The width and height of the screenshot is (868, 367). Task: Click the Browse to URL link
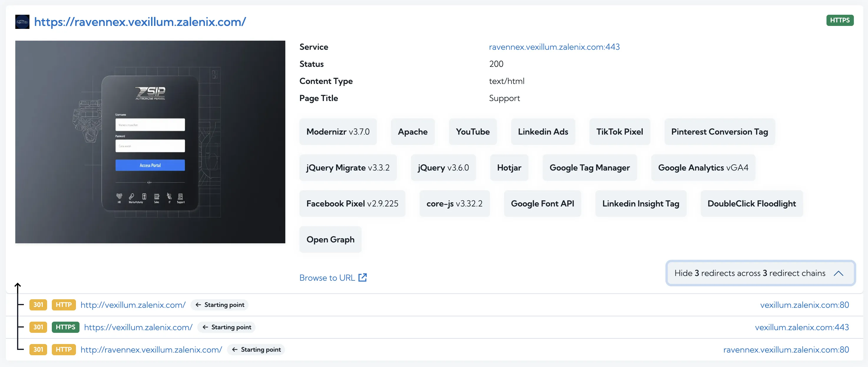[x=327, y=278]
